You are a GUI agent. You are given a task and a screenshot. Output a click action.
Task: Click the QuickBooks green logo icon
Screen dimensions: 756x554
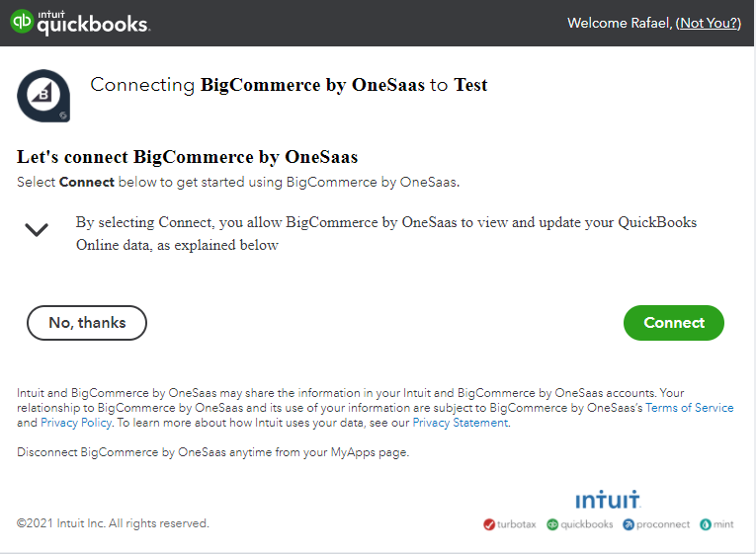pyautogui.click(x=21, y=21)
